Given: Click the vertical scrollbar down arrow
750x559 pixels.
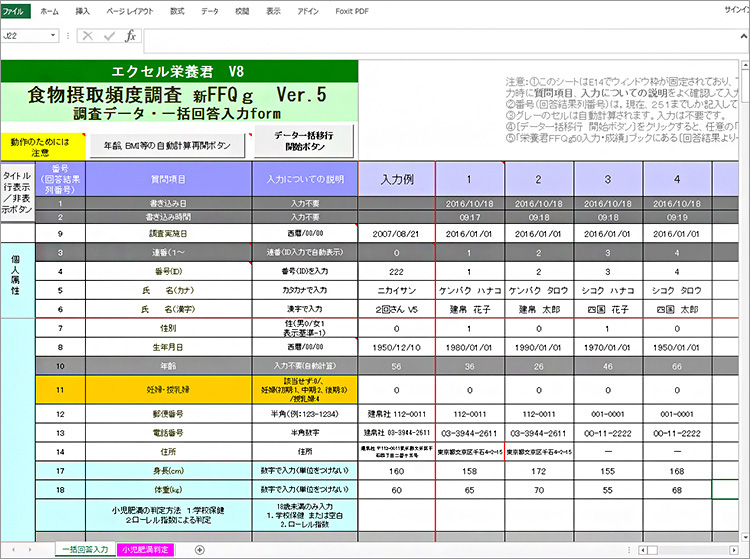Looking at the screenshot, I should pyautogui.click(x=745, y=537).
